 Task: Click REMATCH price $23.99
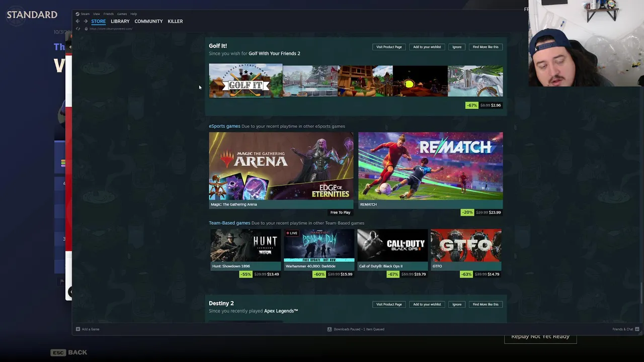(495, 212)
